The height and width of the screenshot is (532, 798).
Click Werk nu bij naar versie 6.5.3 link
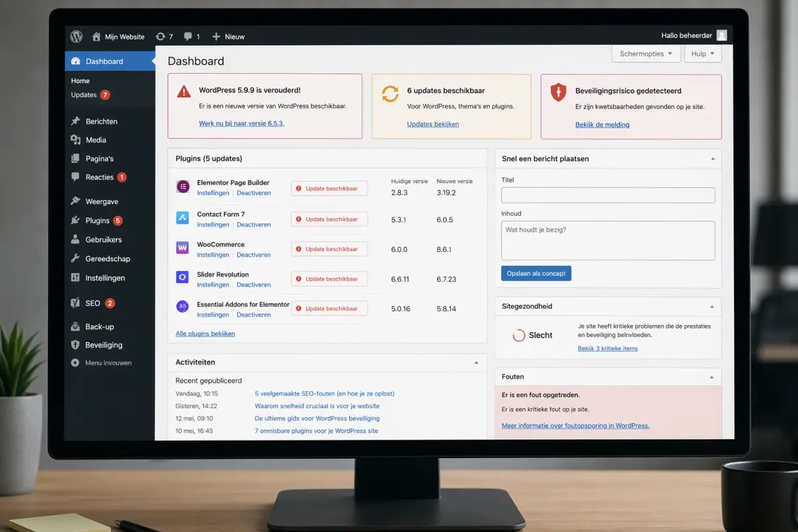click(x=241, y=123)
